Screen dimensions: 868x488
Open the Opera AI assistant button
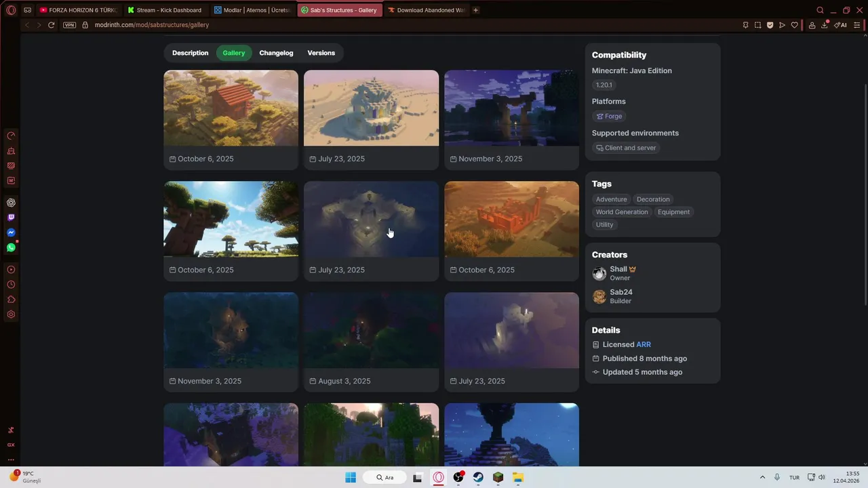click(x=841, y=25)
